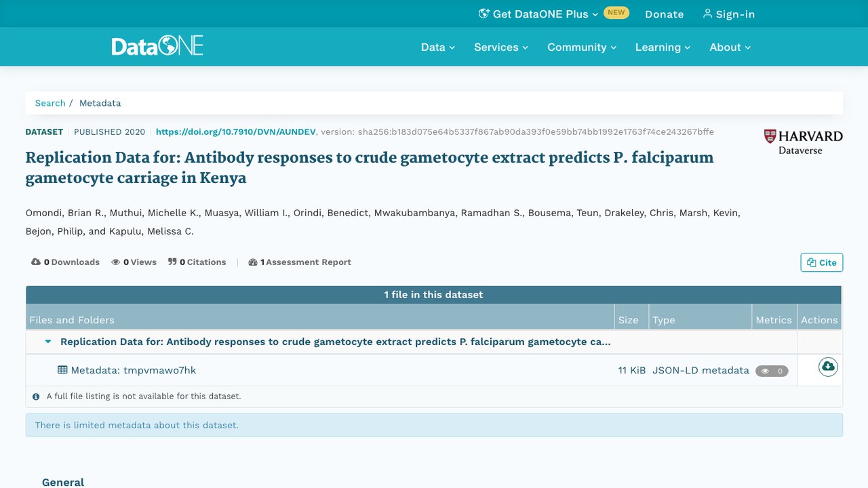Expand the Data menu
This screenshot has width=868, height=488.
438,47
